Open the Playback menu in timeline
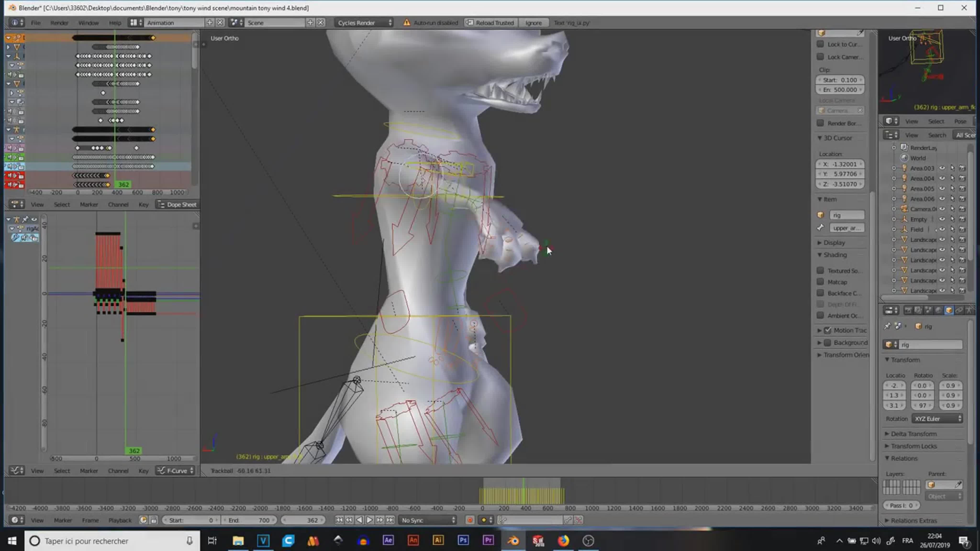This screenshot has height=551, width=980. click(120, 520)
